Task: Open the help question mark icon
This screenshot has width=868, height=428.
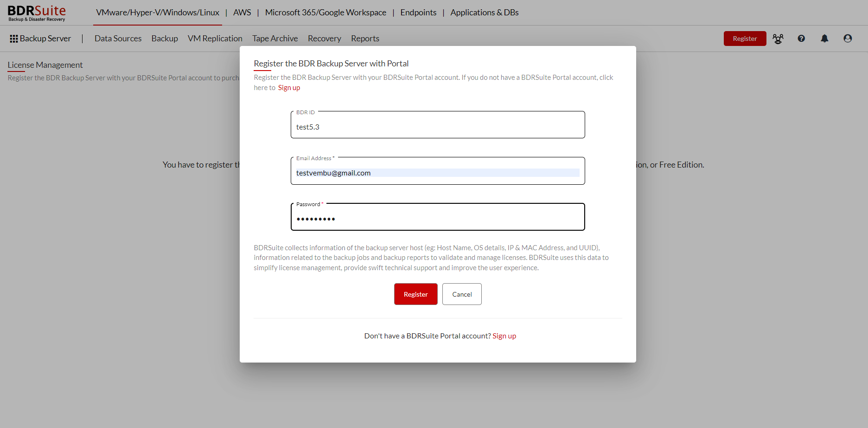Action: click(801, 39)
